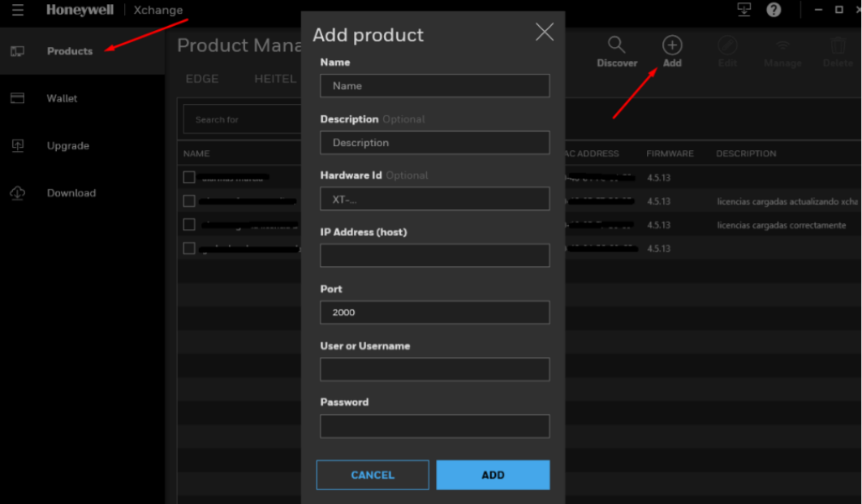Focus the Search for box
Viewport: 862px width, 504px height.
point(243,119)
